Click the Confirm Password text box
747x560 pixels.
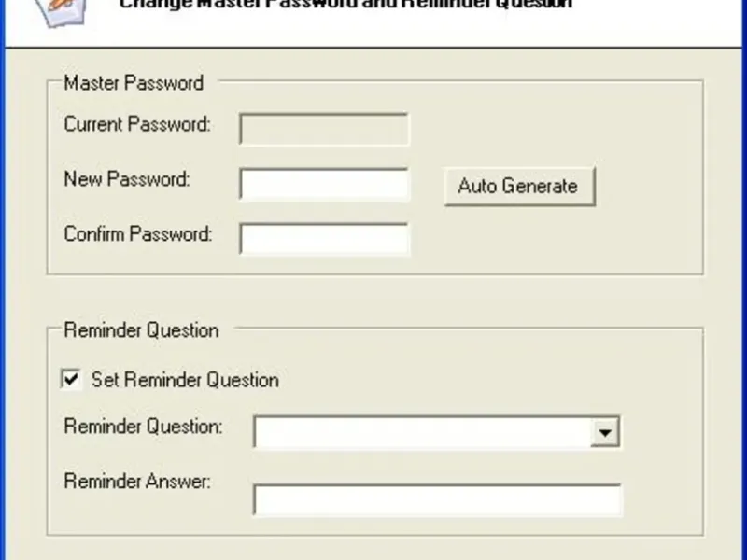pyautogui.click(x=324, y=239)
